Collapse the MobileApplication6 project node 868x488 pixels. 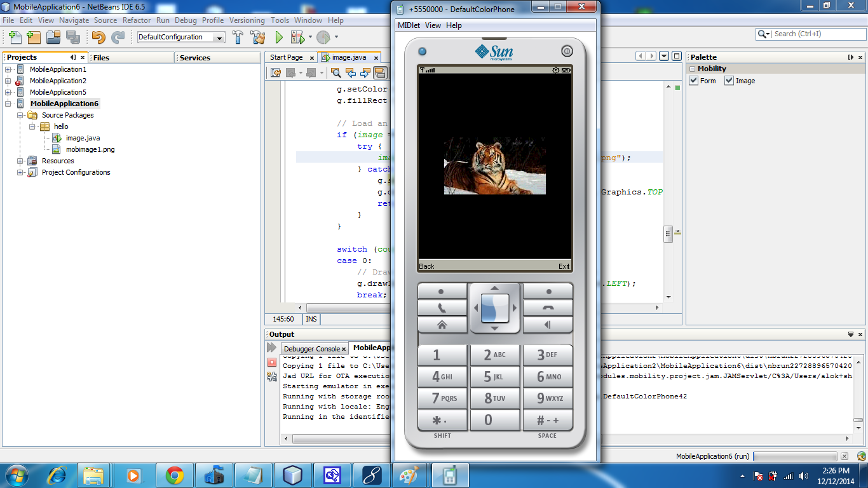(x=8, y=104)
